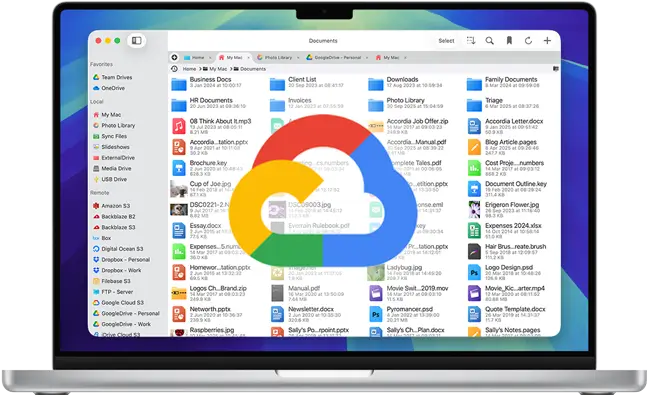Open the sort order icon
648x395 pixels.
coord(471,40)
